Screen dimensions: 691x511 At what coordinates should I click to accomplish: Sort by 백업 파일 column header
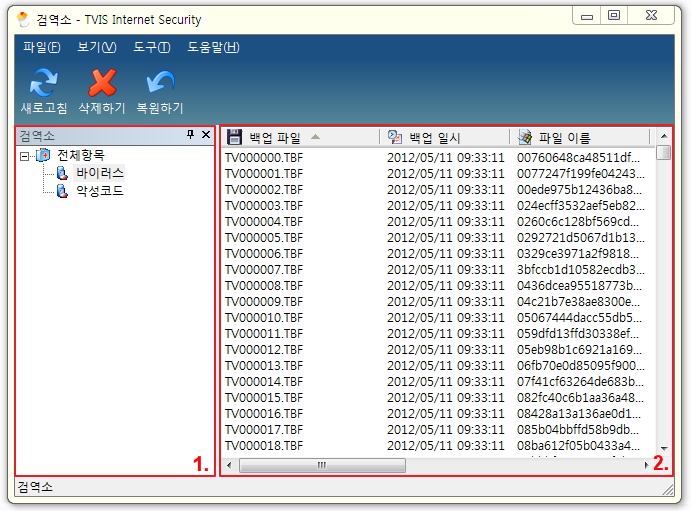274,137
